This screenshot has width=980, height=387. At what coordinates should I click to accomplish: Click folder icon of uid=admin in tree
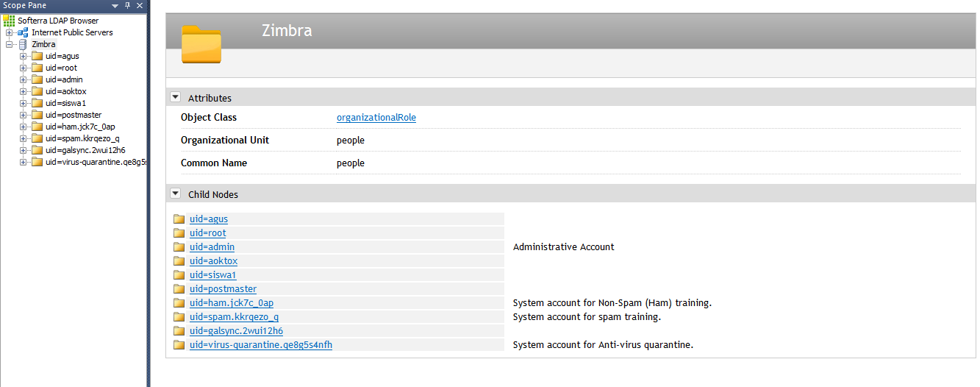(x=37, y=79)
